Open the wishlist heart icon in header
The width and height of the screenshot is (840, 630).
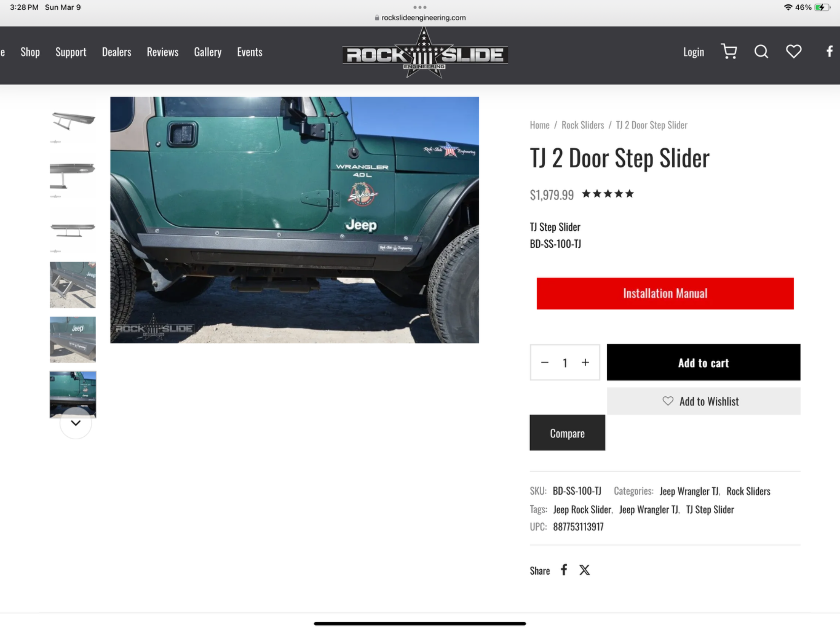[794, 51]
